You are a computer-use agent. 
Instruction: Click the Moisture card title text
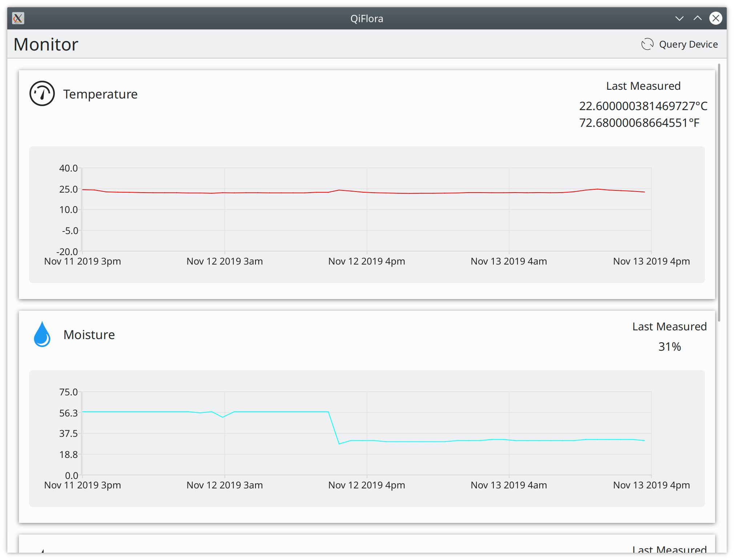click(89, 335)
